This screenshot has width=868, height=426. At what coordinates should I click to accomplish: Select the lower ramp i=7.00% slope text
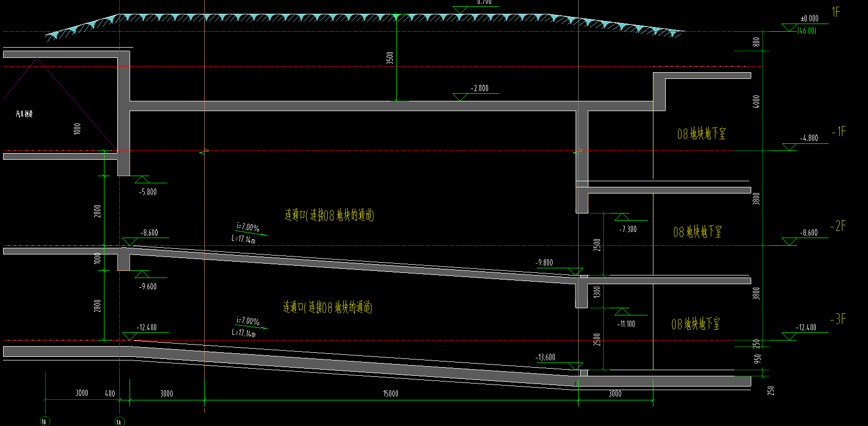point(248,321)
